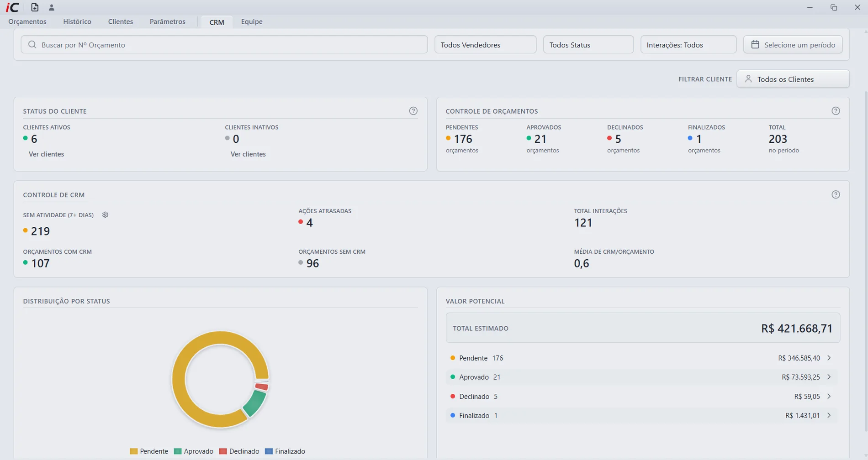The height and width of the screenshot is (460, 868).
Task: Focus the Buscar por Nº Orçamento field
Action: (x=224, y=45)
